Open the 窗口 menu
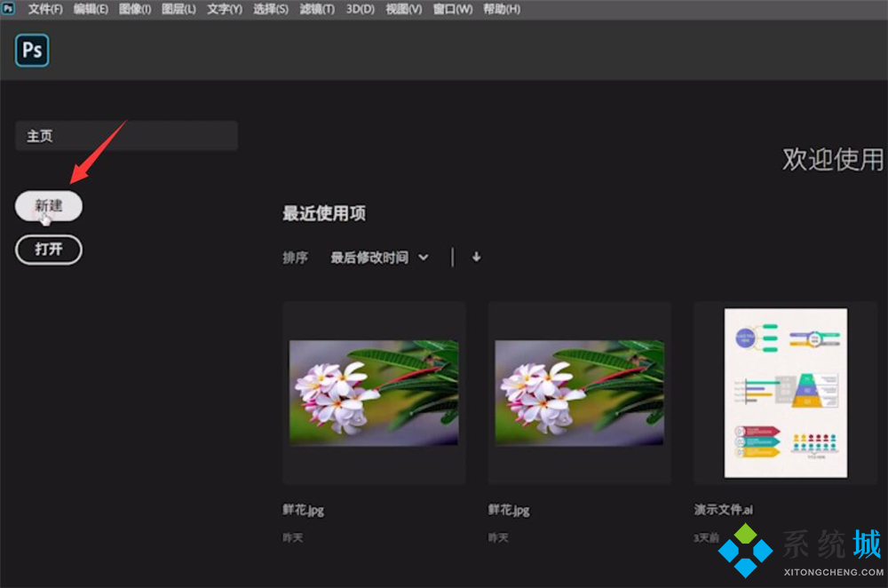 coord(452,9)
